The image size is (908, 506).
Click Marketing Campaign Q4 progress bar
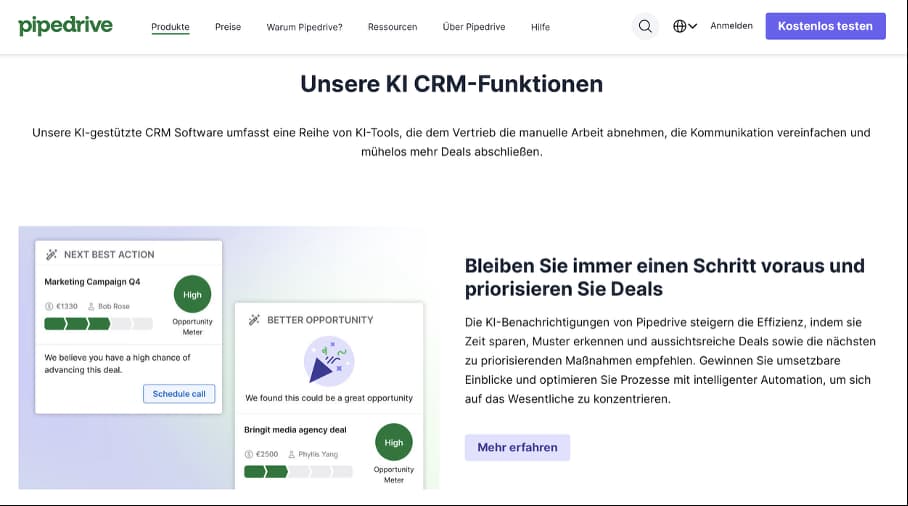[98, 324]
